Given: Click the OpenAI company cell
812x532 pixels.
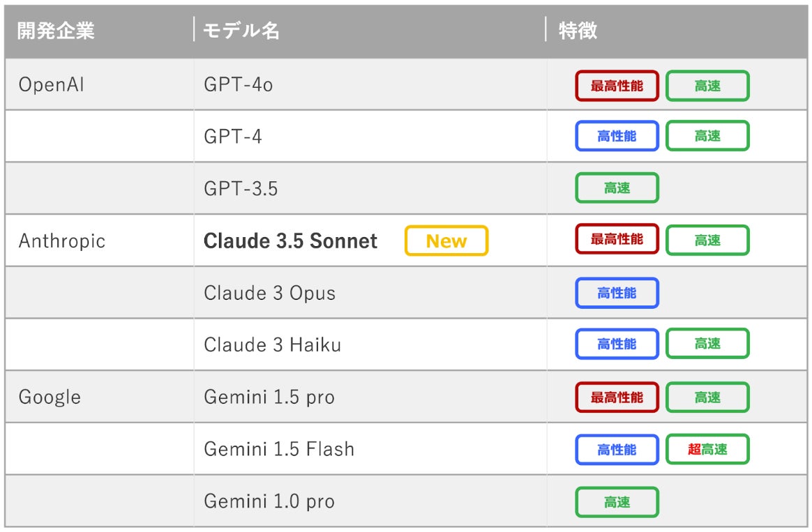Looking at the screenshot, I should pos(52,85).
